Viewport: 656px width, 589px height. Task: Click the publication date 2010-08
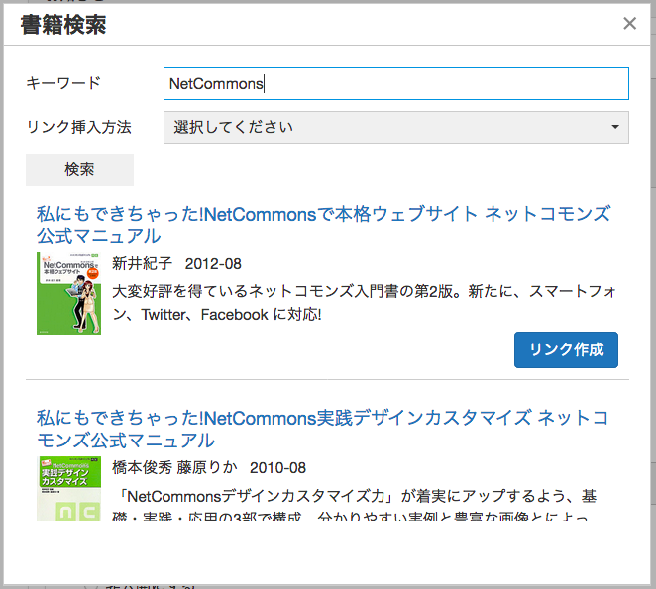coord(278,468)
